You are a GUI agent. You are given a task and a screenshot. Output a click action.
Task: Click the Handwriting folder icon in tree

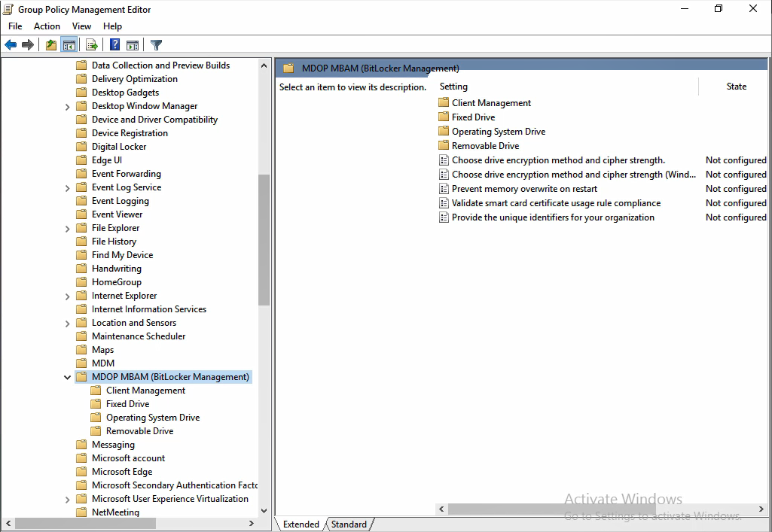coord(82,269)
